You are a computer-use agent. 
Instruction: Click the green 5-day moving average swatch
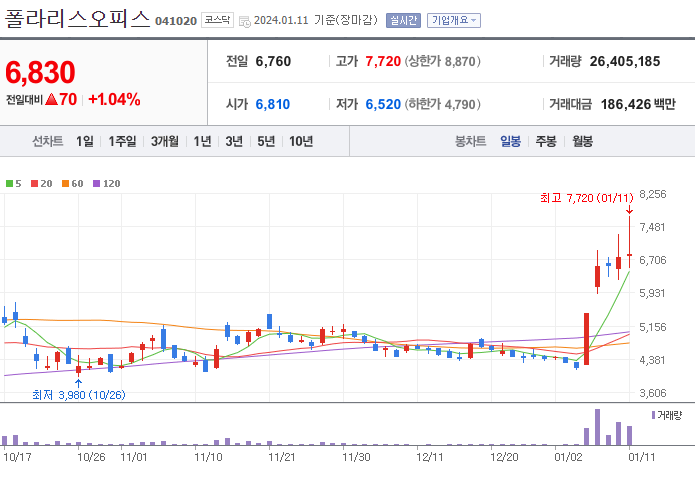tap(9, 183)
